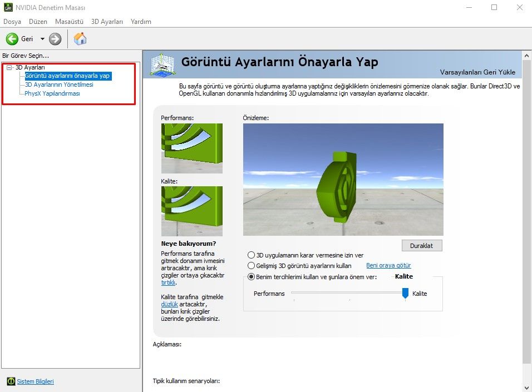Click the NVIDIA app icon in title bar

pos(8,7)
